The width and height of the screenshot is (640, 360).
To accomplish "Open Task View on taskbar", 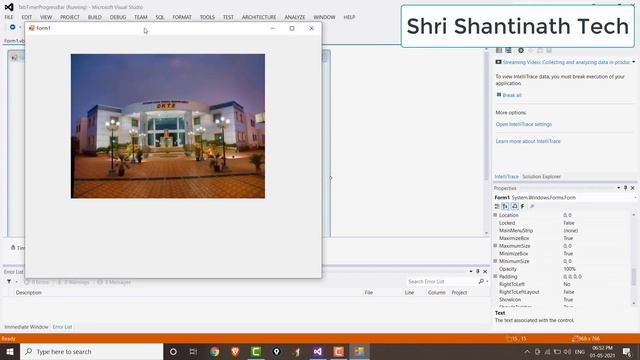I will (x=193, y=351).
